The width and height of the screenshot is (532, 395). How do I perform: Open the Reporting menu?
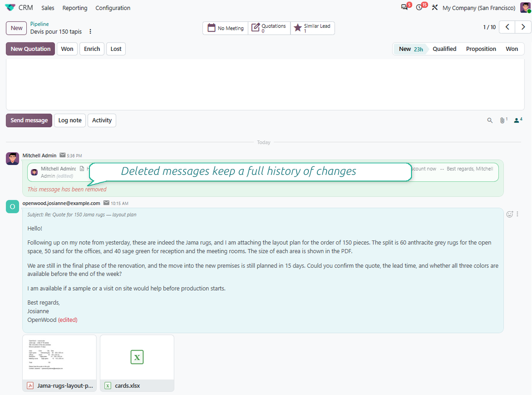75,8
